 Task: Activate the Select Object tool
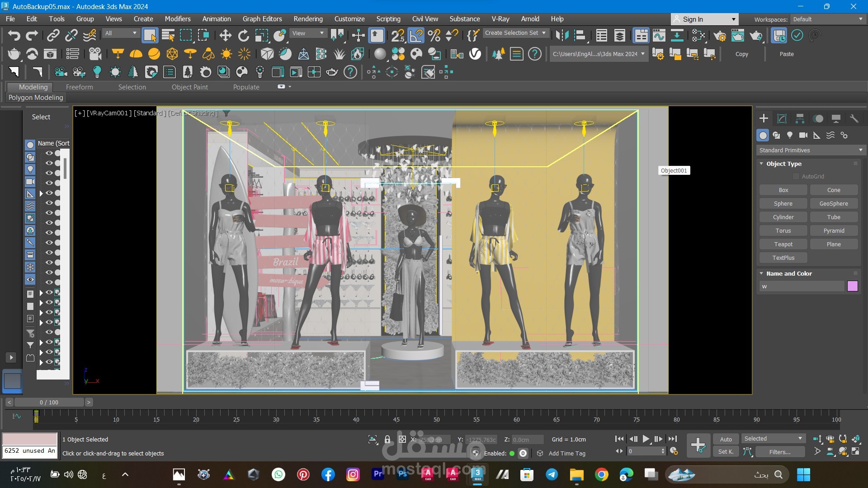pos(150,35)
